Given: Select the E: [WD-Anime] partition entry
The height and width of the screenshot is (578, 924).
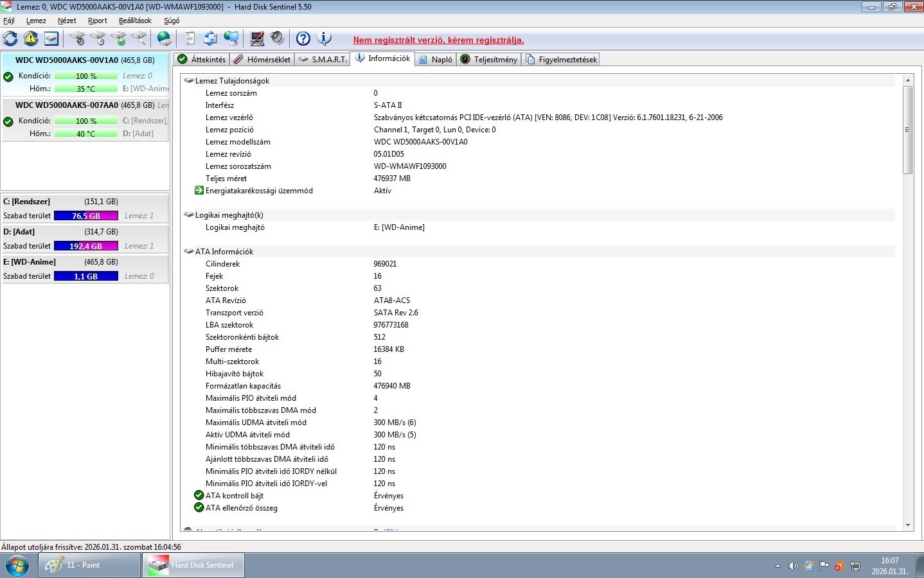Looking at the screenshot, I should tap(85, 268).
